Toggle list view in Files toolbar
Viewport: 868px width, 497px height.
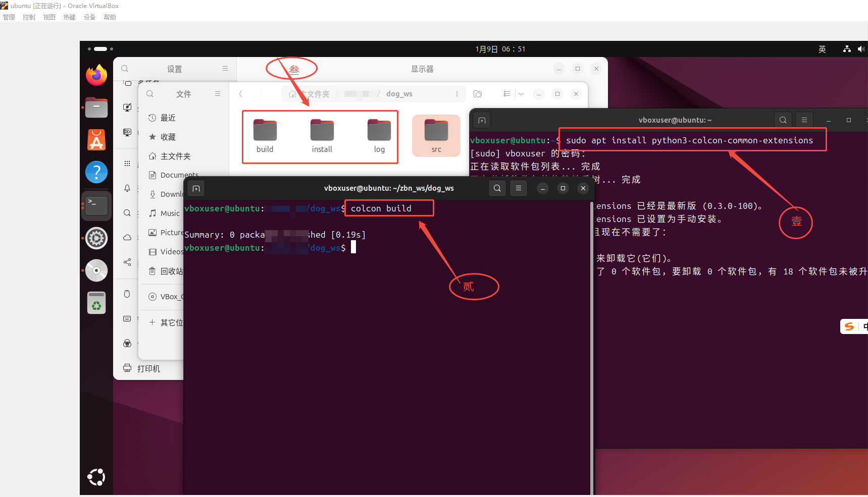(x=507, y=94)
